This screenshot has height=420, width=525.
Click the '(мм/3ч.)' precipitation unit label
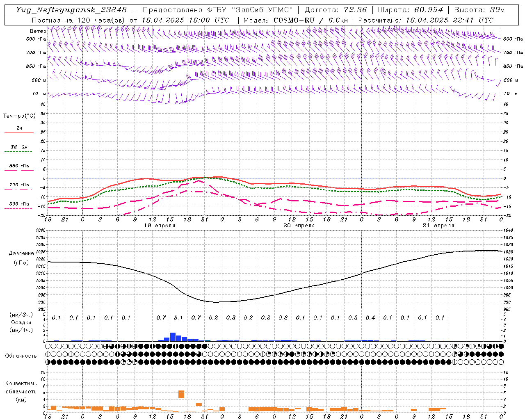point(21,315)
